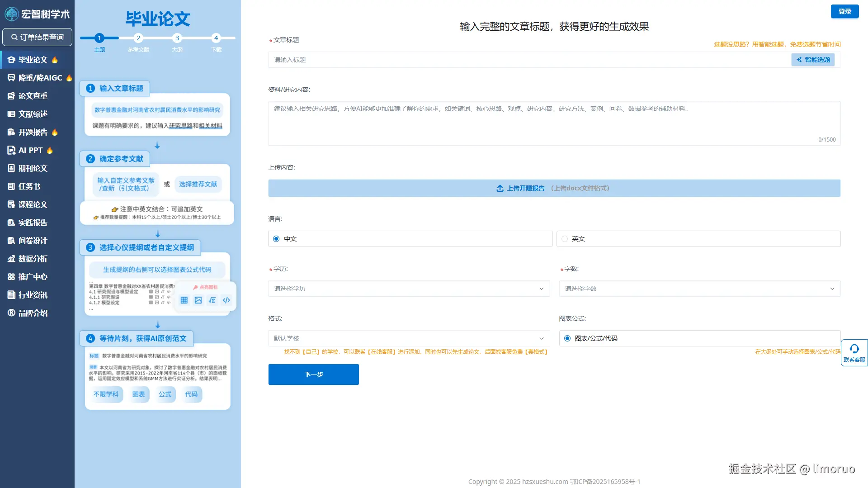Open 问卷设计 from the sidebar
This screenshot has width=868, height=488.
point(33,240)
